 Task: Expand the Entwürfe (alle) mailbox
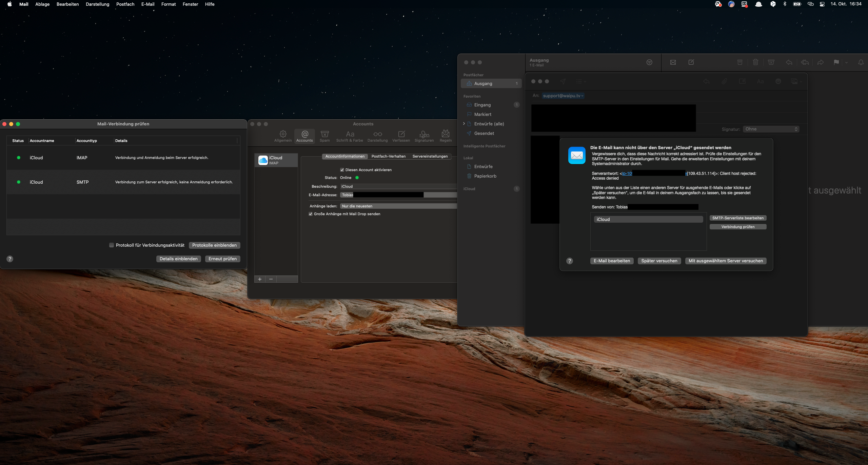(x=464, y=124)
